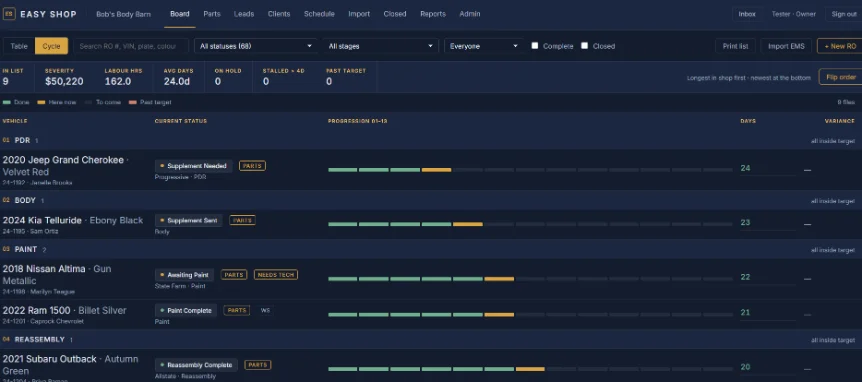This screenshot has width=862, height=382.
Task: Click Kia Telluride progression bar
Action: [x=530, y=224]
